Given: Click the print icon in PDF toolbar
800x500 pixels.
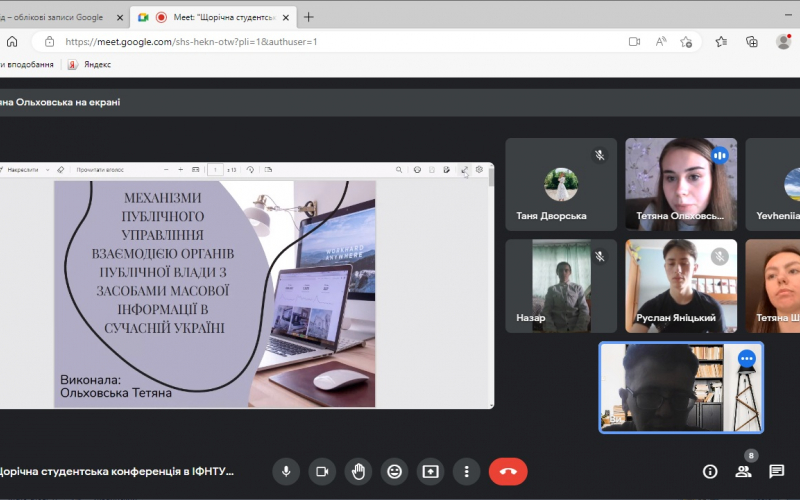Looking at the screenshot, I should pyautogui.click(x=417, y=170).
